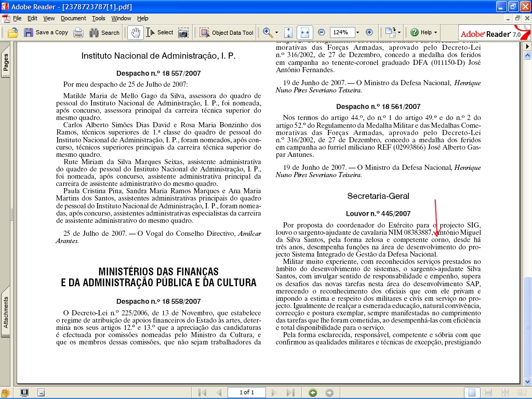This screenshot has width=532, height=399.
Task: Click the document security lock icon
Action: pyautogui.click(x=6, y=393)
